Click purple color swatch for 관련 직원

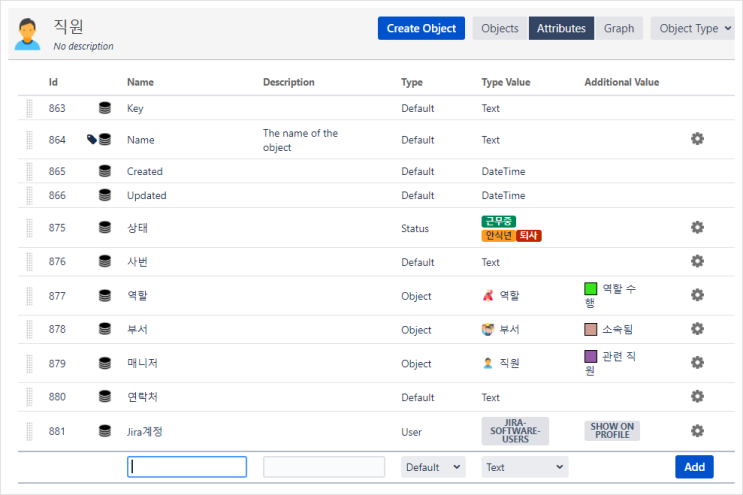590,356
